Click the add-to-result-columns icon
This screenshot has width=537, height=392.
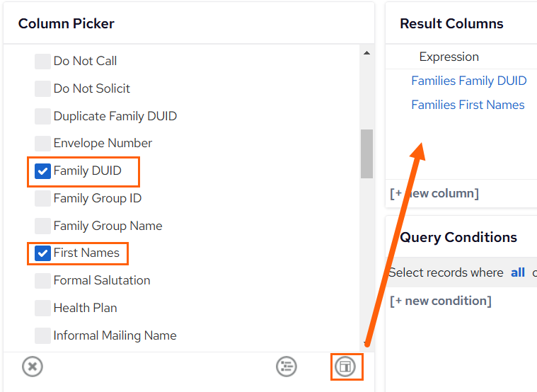click(x=345, y=367)
